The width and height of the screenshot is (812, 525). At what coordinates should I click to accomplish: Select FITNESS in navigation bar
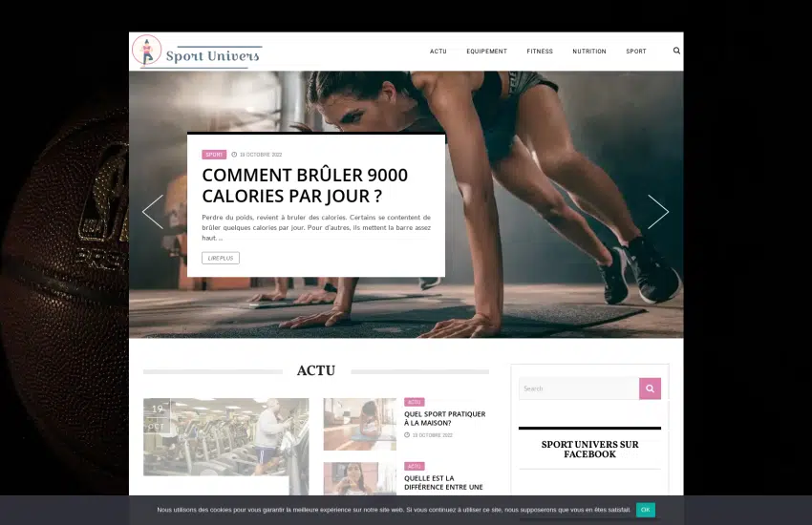coord(540,52)
